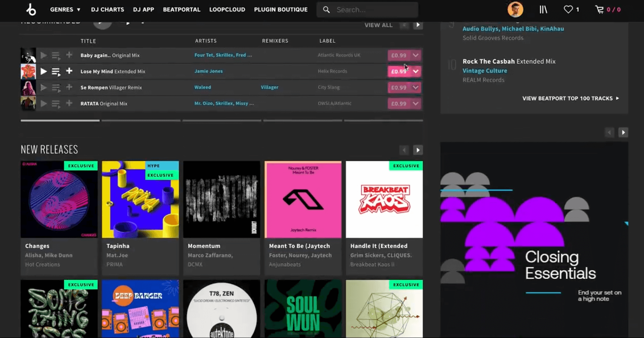Click plus icon for RATATA
The height and width of the screenshot is (338, 644).
point(69,103)
